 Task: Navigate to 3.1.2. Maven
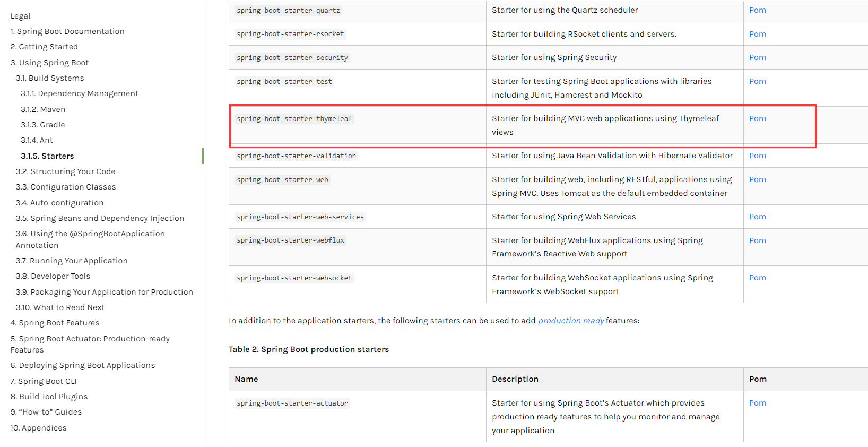[43, 109]
